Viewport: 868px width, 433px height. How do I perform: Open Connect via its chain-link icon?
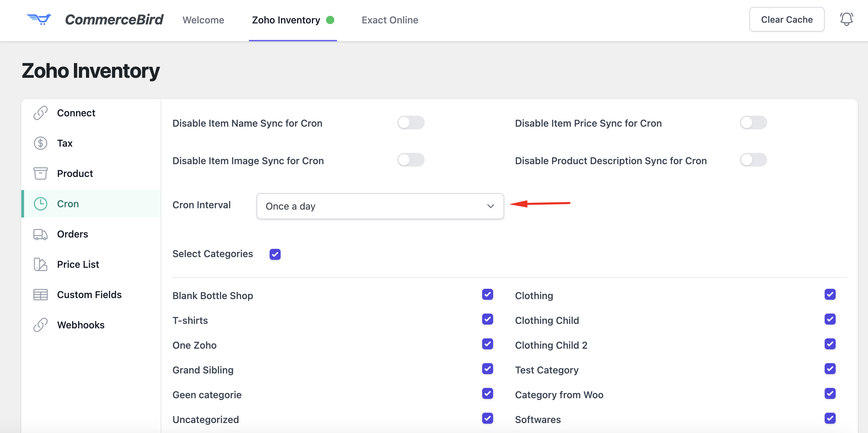point(41,113)
